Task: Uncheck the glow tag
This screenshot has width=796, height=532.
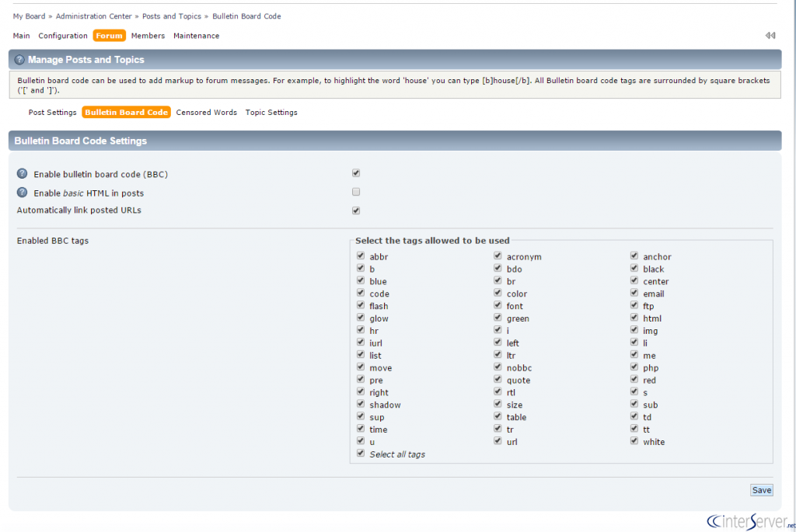Action: tap(361, 318)
